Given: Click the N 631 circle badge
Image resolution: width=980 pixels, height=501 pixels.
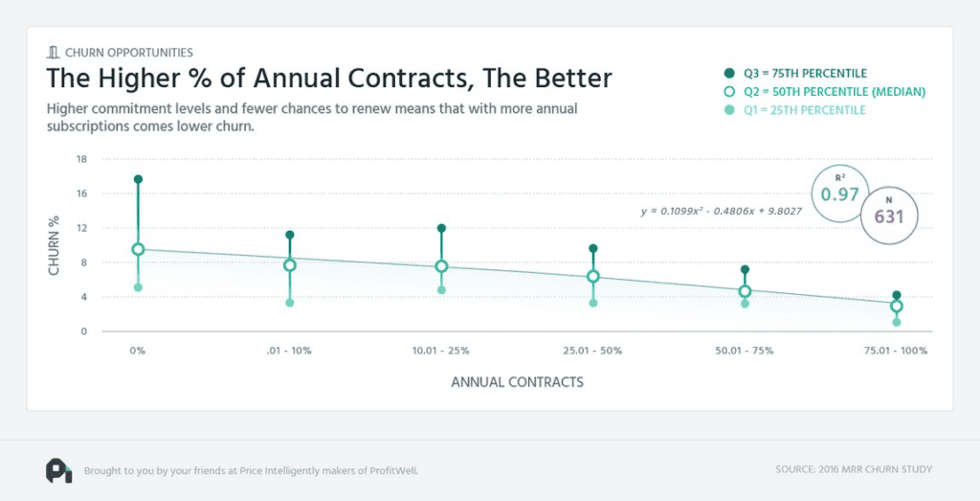Looking at the screenshot, I should (x=889, y=216).
